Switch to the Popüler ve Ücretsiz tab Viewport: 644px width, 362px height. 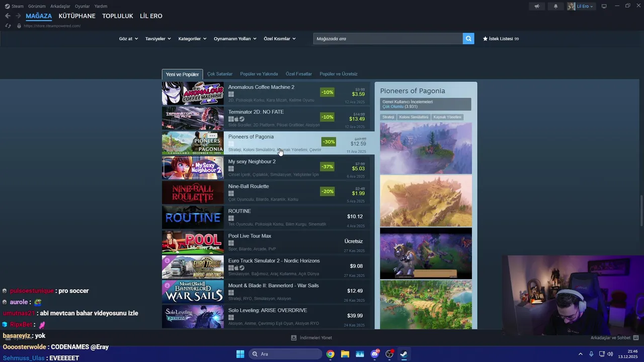[x=339, y=74]
